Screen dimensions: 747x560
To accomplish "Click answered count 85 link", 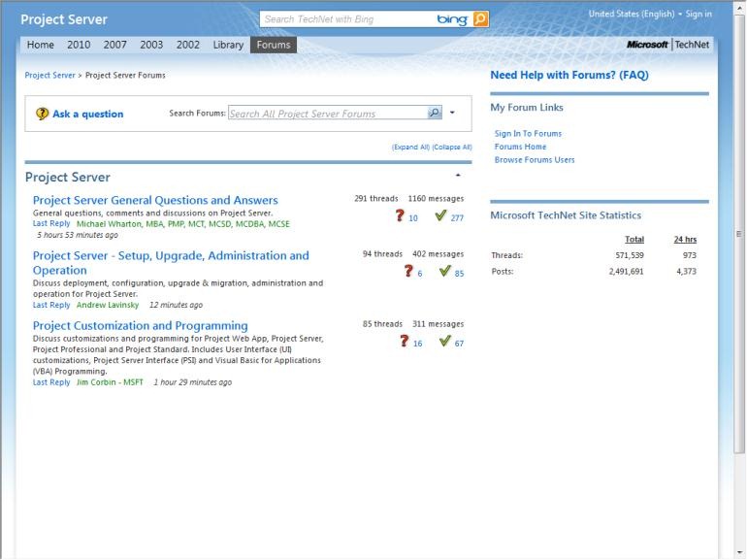I will pyautogui.click(x=459, y=274).
